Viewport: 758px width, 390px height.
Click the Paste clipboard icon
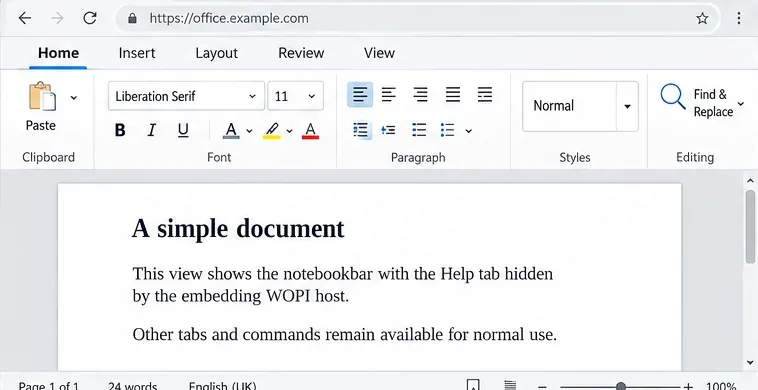42,96
